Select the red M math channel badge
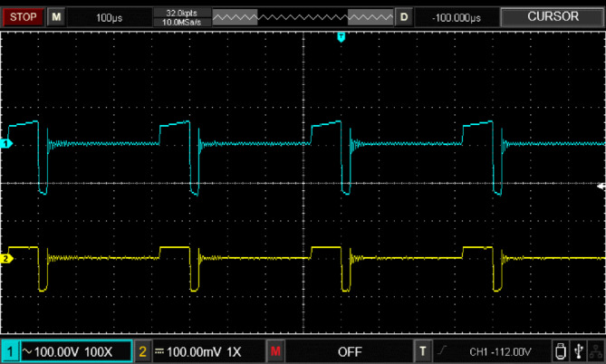606x364 pixels. pyautogui.click(x=275, y=351)
